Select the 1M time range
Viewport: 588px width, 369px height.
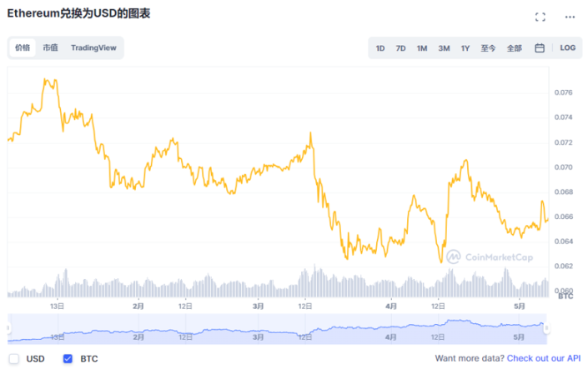click(422, 48)
